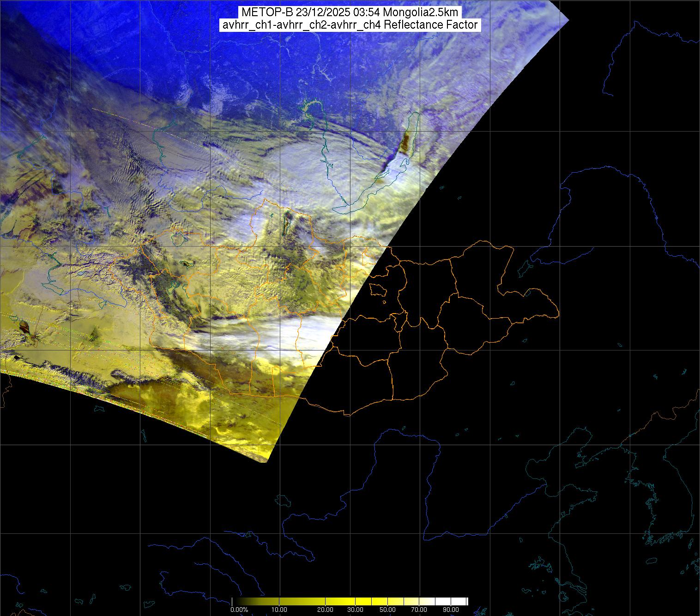This screenshot has width=700, height=616.
Task: Click the white end of the colorbar
Action: (x=462, y=601)
